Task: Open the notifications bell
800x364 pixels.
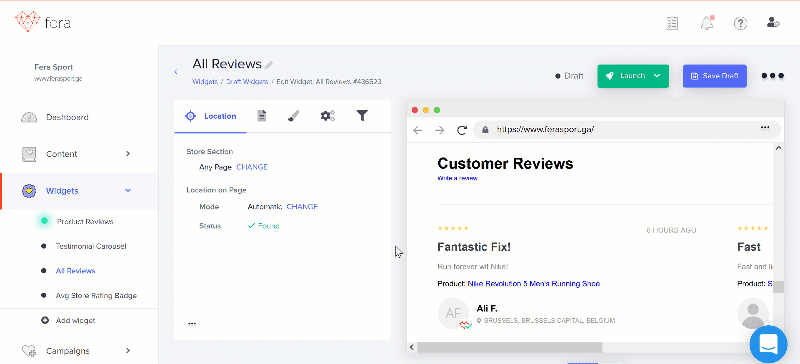Action: pos(707,23)
